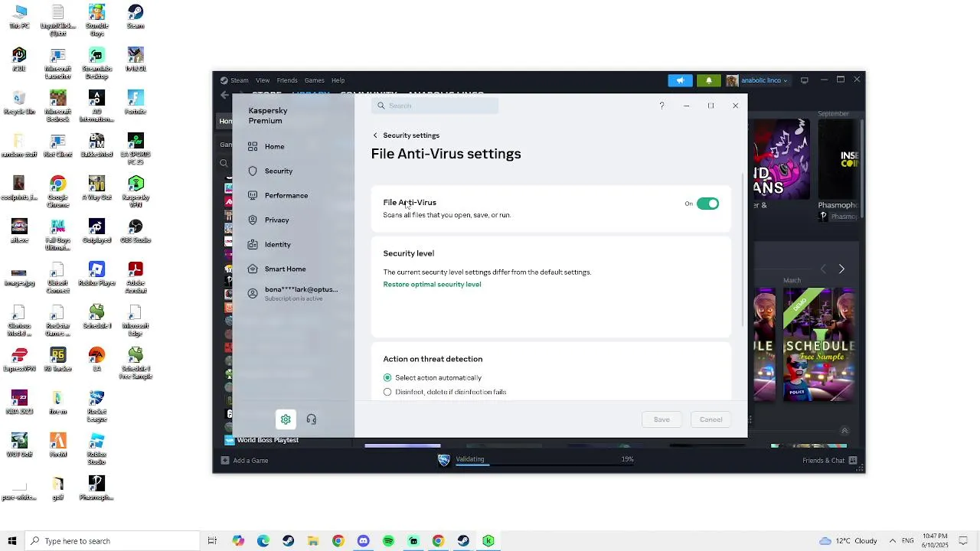
Task: Open Discord from the taskbar
Action: [363, 541]
